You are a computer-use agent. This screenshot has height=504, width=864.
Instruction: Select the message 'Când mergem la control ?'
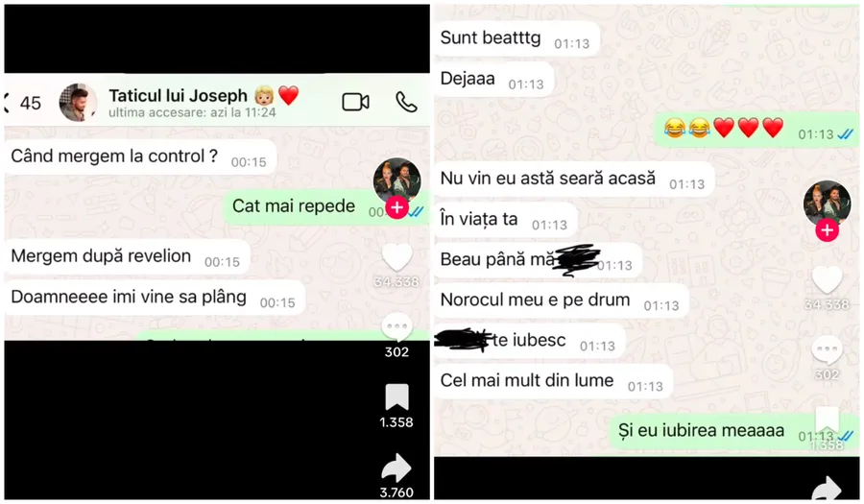coord(140,157)
